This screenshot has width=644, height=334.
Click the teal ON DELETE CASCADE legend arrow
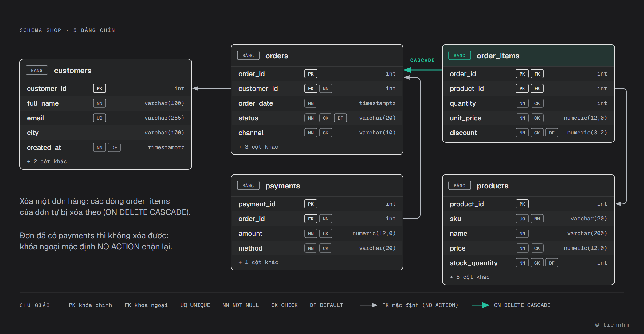tap(481, 305)
